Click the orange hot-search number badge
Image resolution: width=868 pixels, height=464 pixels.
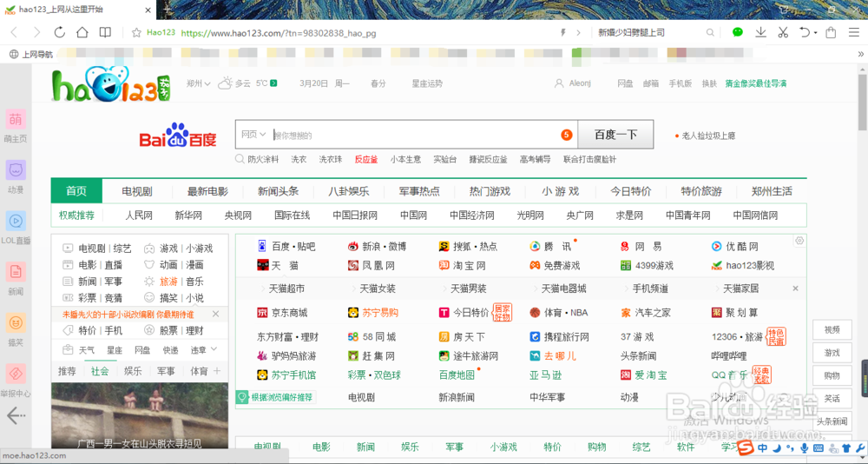pos(566,135)
